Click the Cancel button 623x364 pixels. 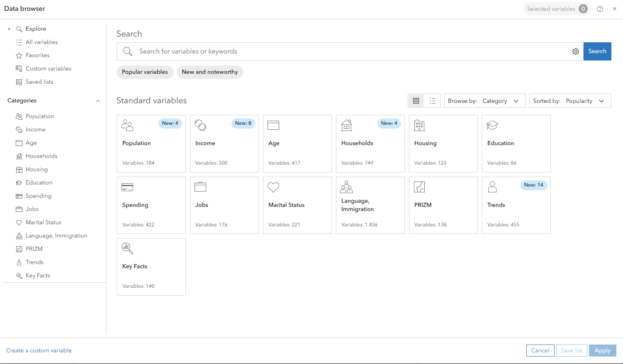(540, 351)
